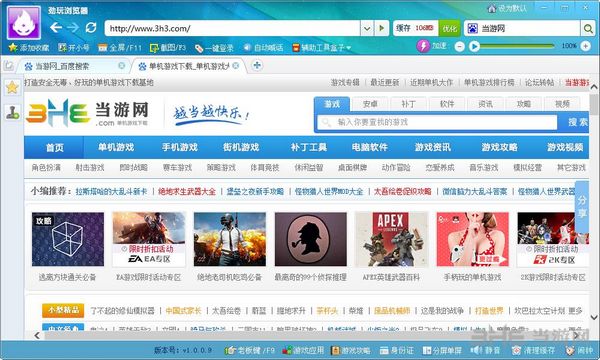Image resolution: width=600 pixels, height=360 pixels.
Task: Select the 资讯 search tab
Action: (x=485, y=104)
